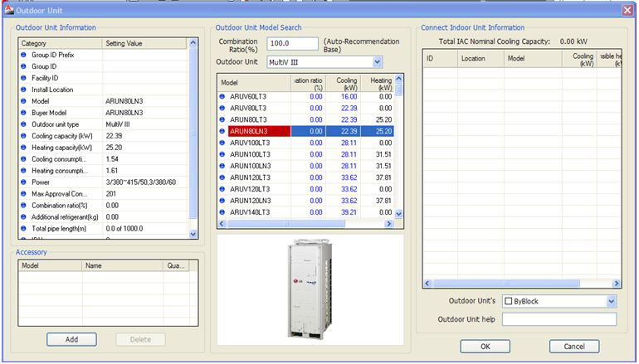This screenshot has height=364, width=639.
Task: Click the Outdoor Unit help text field
Action: click(x=559, y=319)
